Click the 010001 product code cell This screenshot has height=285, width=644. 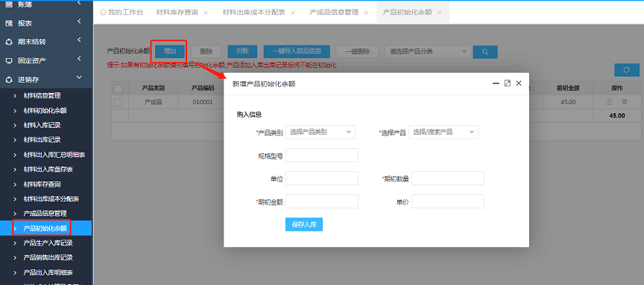[x=203, y=102]
